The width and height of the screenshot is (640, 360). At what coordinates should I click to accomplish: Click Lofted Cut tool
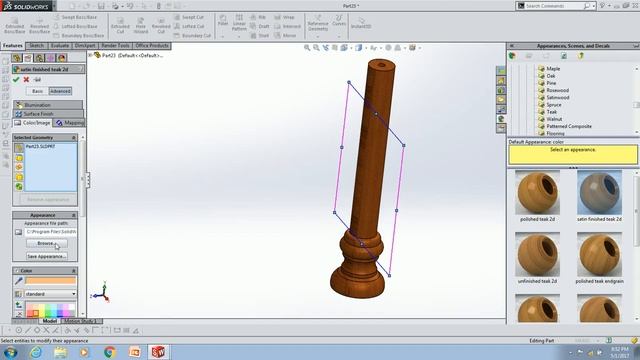coord(189,27)
